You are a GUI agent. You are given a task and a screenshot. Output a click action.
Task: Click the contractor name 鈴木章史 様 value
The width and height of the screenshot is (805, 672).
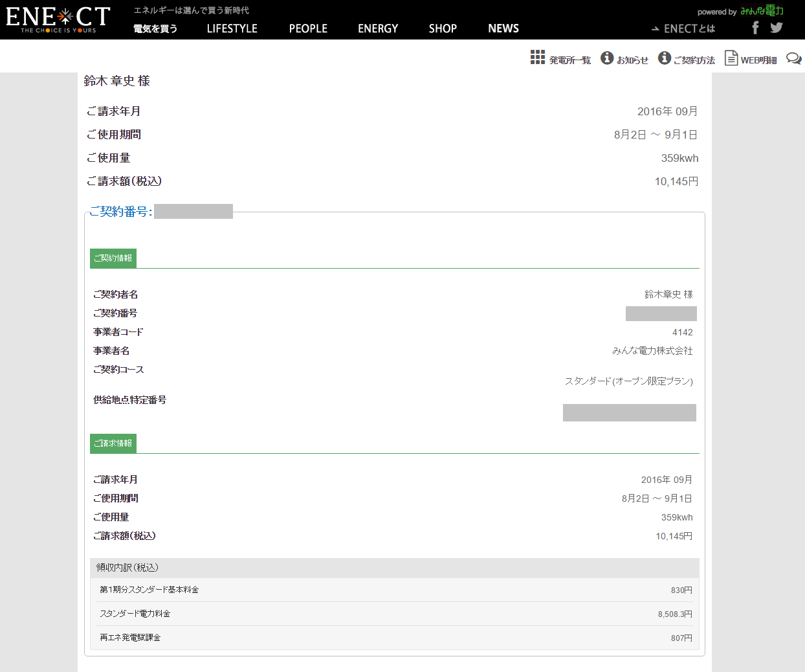tap(668, 295)
